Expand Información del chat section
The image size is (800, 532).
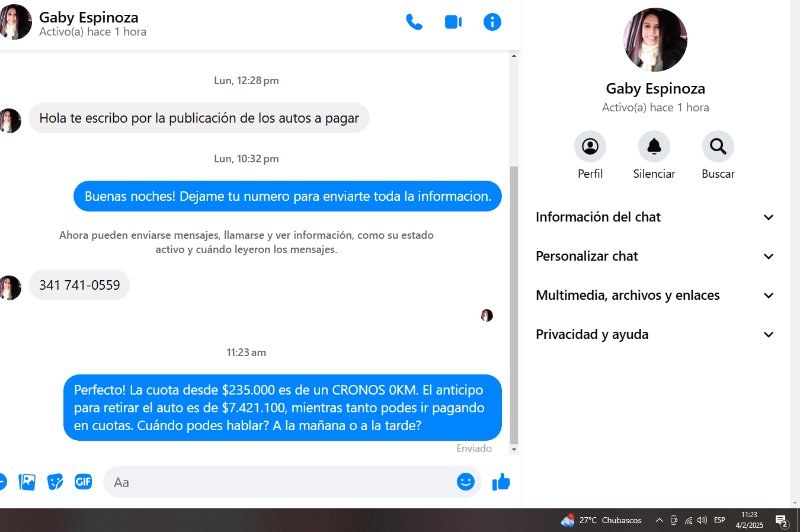coord(654,217)
